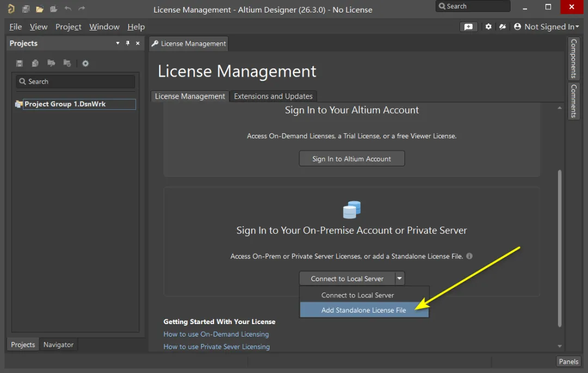Click the add comment speech bubble icon

coord(468,27)
